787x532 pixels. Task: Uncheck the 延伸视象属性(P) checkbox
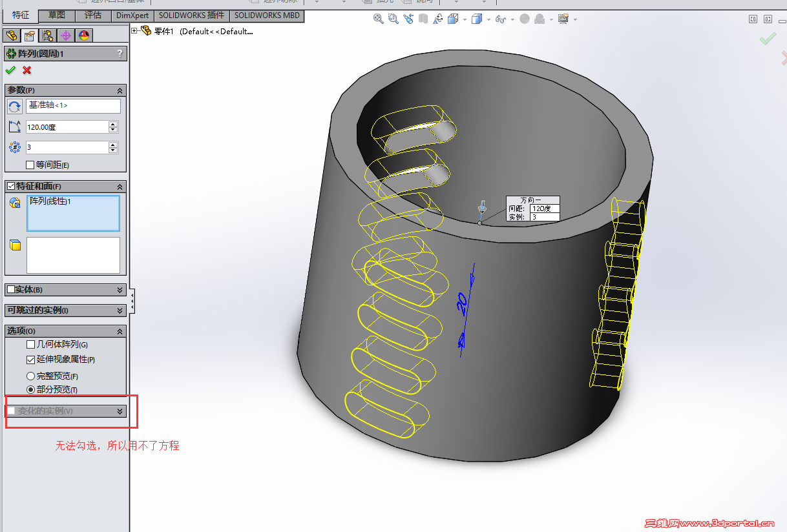[x=30, y=360]
